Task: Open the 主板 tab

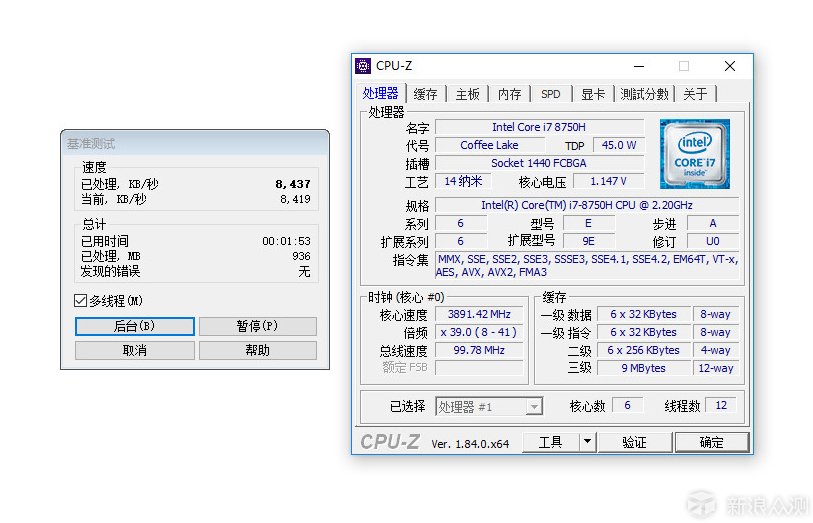Action: pos(467,94)
